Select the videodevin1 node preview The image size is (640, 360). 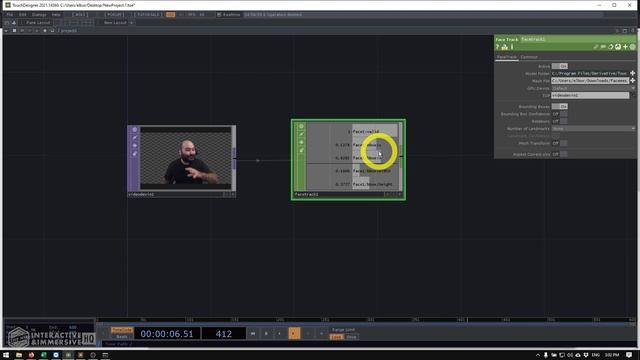[185, 158]
